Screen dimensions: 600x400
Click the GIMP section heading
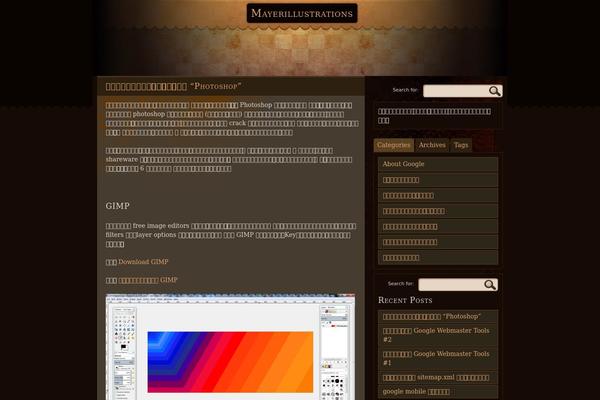[117, 206]
